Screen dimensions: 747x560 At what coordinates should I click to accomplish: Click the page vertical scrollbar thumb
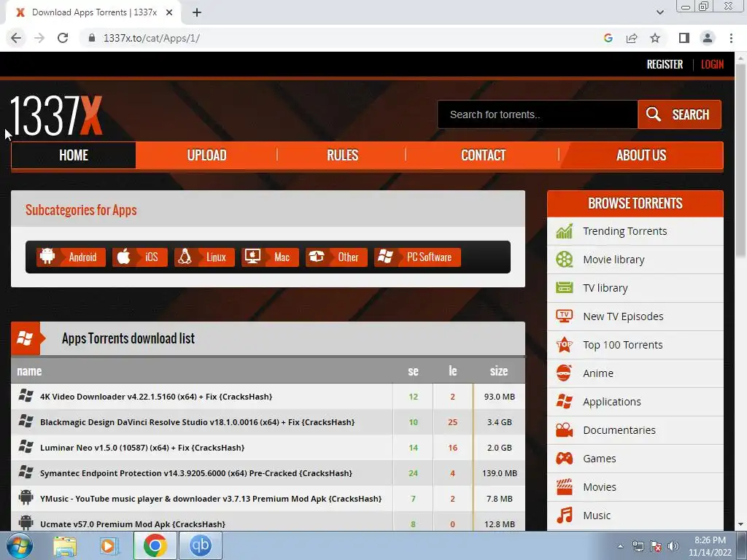(740, 162)
